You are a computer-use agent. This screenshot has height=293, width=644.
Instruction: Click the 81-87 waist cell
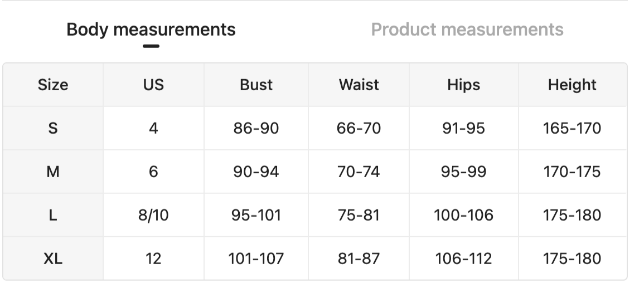pyautogui.click(x=359, y=258)
